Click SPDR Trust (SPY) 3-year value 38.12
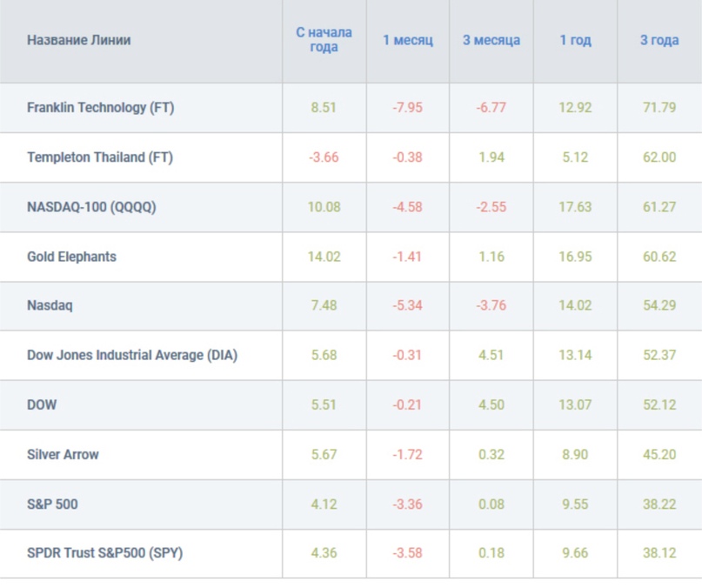The height and width of the screenshot is (588, 702). 659,553
